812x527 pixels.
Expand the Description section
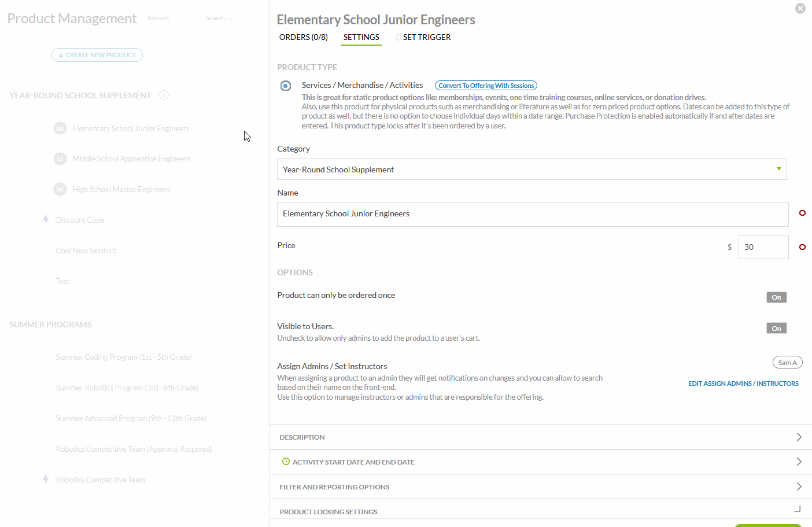click(540, 437)
